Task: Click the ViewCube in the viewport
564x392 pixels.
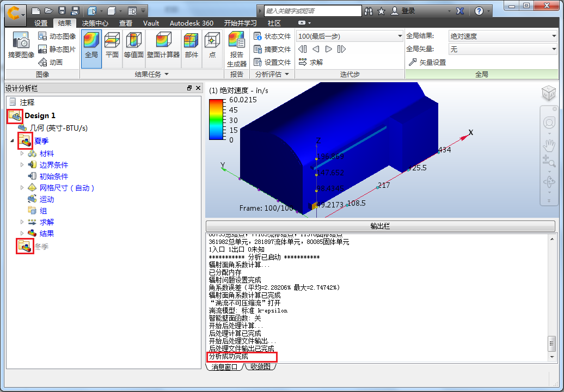Action: coord(549,93)
